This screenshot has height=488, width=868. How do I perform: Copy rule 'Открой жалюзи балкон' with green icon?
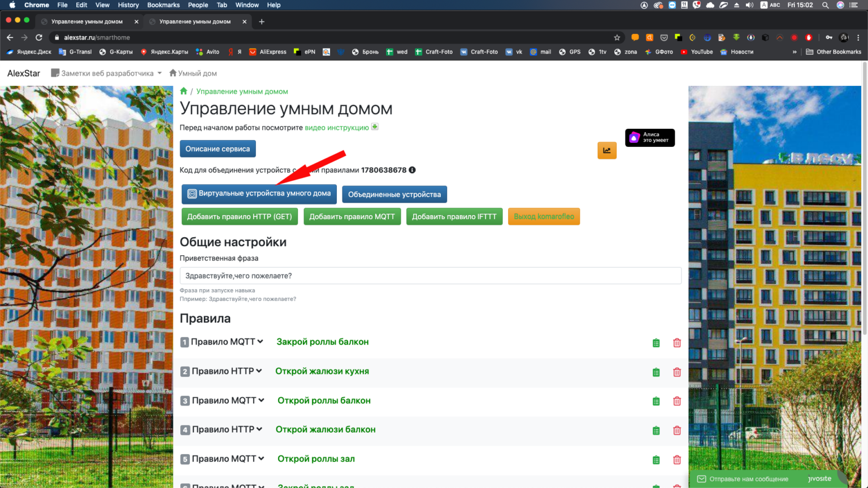656,430
